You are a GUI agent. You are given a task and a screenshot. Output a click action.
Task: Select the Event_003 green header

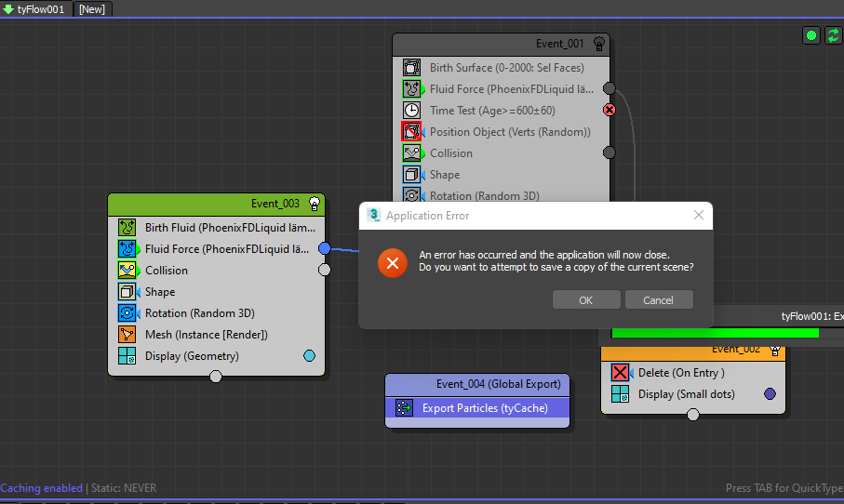[217, 204]
